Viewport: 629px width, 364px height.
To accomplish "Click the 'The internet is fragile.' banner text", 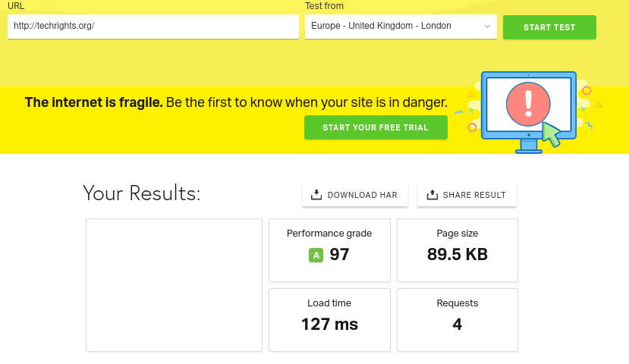I will click(x=94, y=102).
